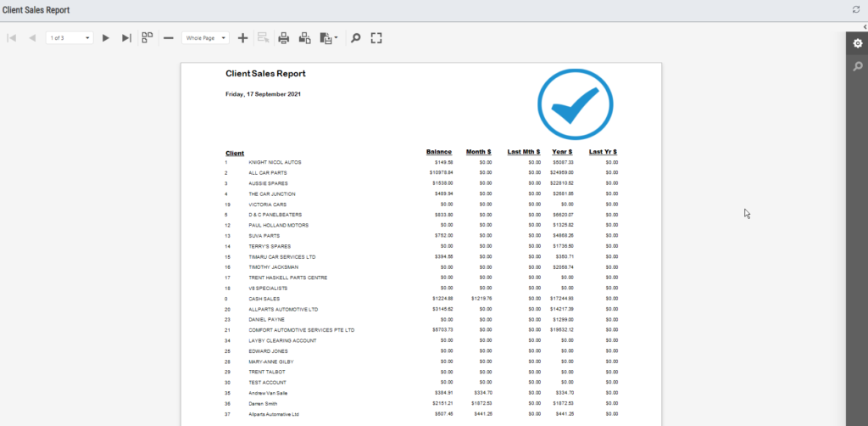Click the Andrew Van Salle client name
Image resolution: width=868 pixels, height=426 pixels.
coord(268,393)
